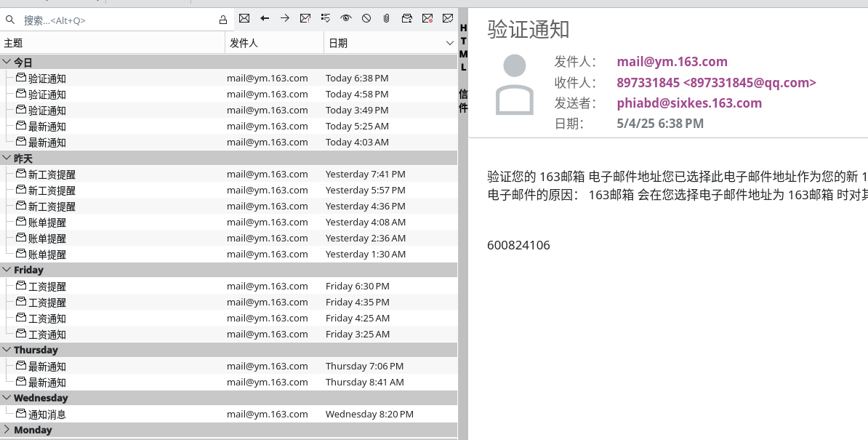This screenshot has width=868, height=440.
Task: Collapse the 昨天 message group
Action: coord(7,159)
